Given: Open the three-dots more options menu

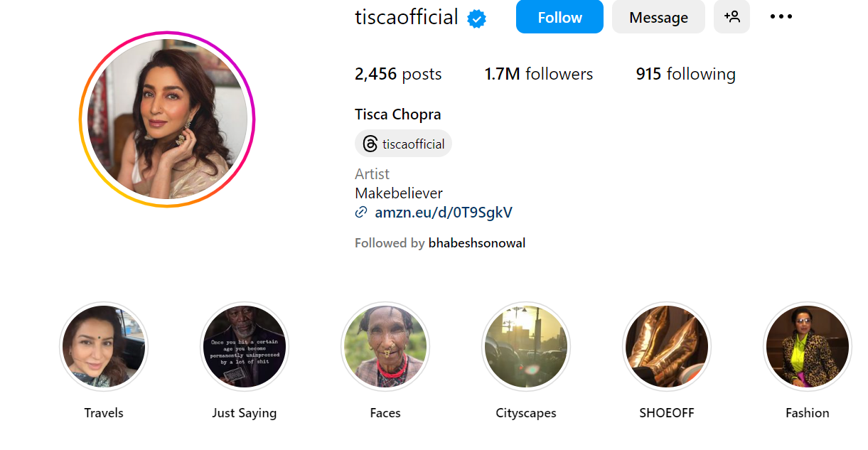Looking at the screenshot, I should click(781, 17).
